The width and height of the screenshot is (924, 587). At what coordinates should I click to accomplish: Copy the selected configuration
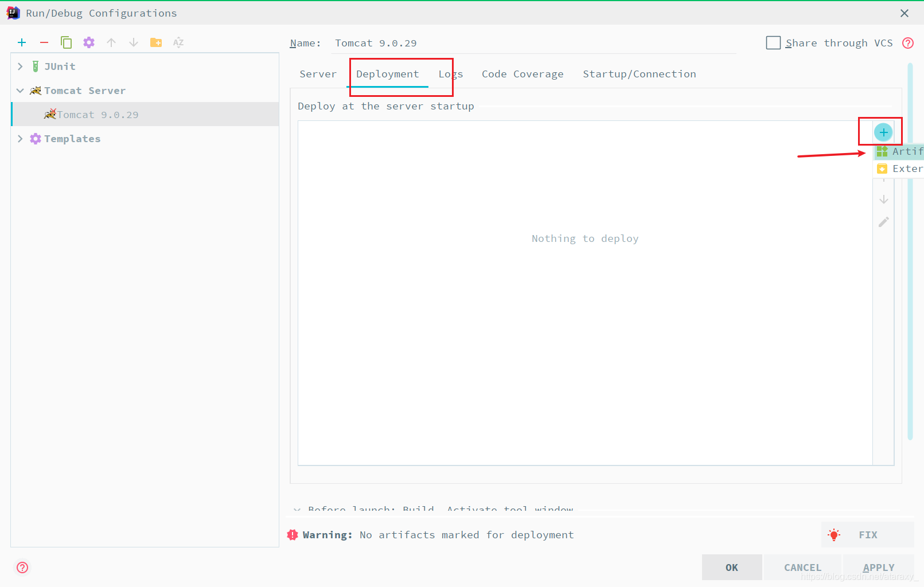pyautogui.click(x=66, y=42)
